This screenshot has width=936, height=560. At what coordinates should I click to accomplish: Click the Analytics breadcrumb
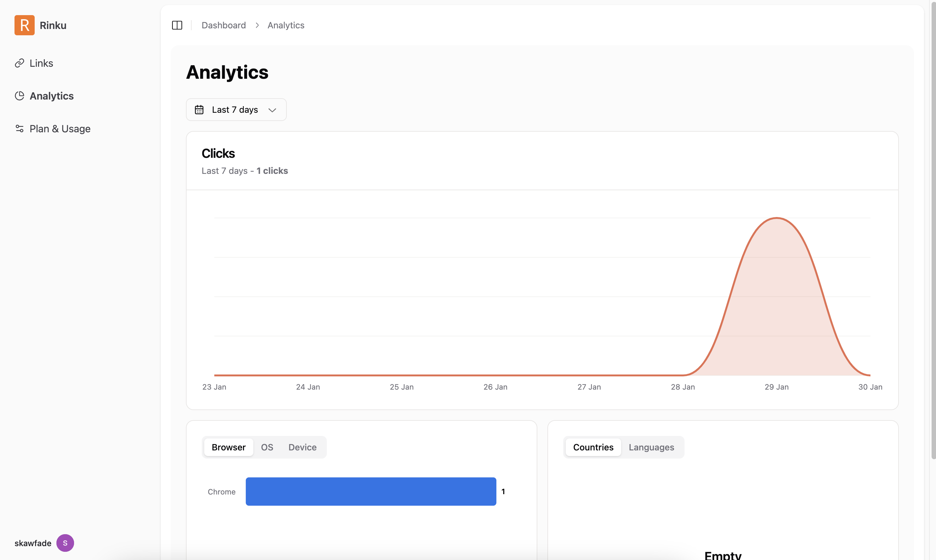tap(286, 25)
